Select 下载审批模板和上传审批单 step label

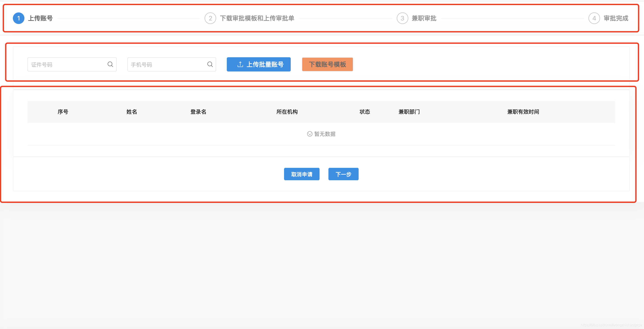257,18
